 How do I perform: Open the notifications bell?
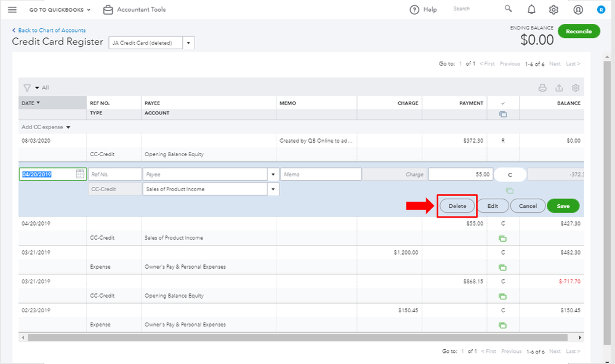pos(531,9)
